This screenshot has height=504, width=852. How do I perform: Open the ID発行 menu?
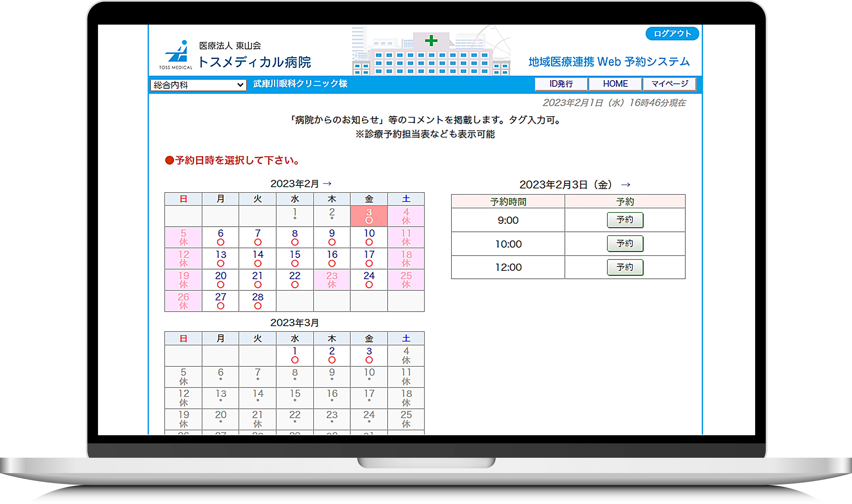click(561, 84)
